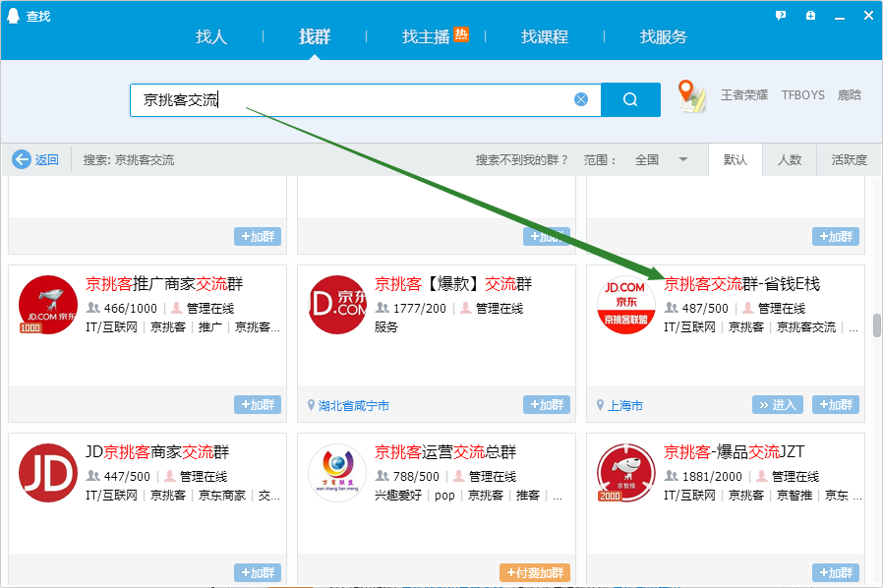Click the 推客 tag

528,495
